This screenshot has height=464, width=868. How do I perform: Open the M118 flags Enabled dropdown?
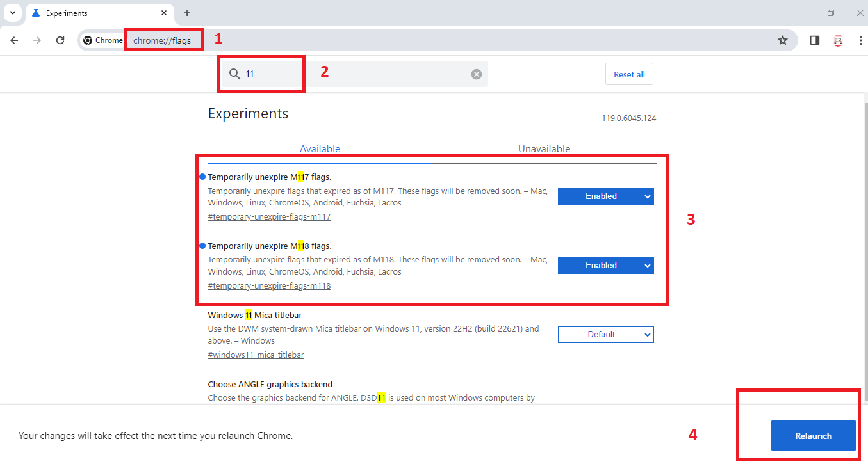(x=606, y=266)
